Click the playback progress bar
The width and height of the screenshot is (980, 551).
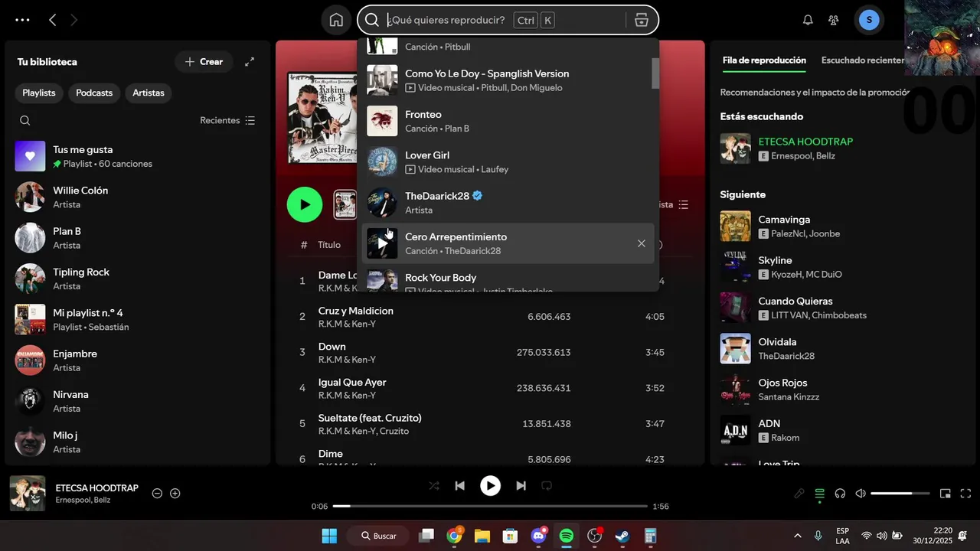[490, 506]
